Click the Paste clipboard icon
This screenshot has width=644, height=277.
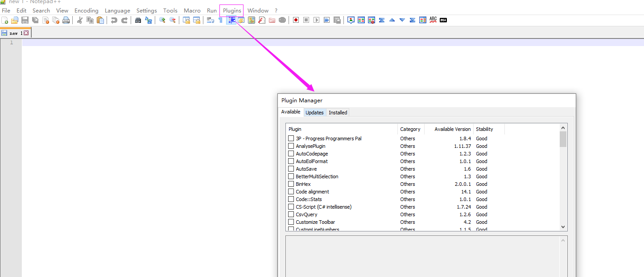pyautogui.click(x=100, y=20)
